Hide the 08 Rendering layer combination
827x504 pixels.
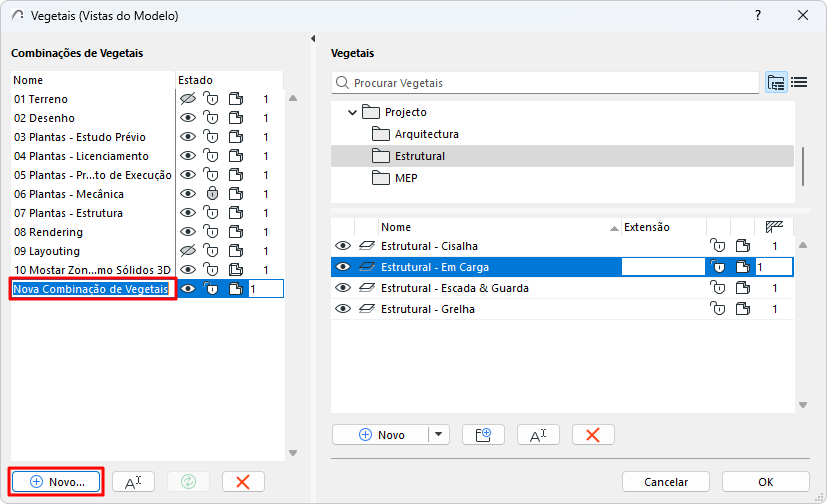186,232
